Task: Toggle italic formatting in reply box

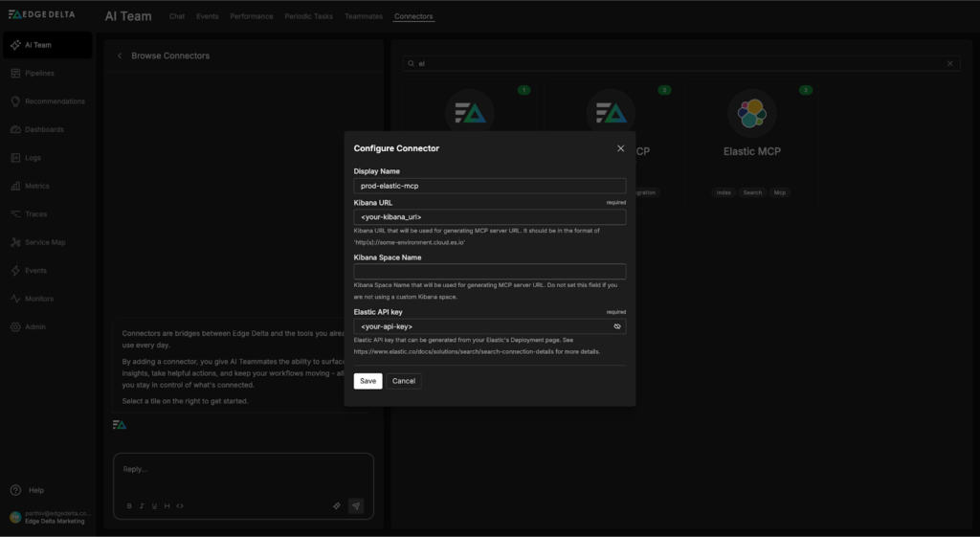Action: pos(142,506)
